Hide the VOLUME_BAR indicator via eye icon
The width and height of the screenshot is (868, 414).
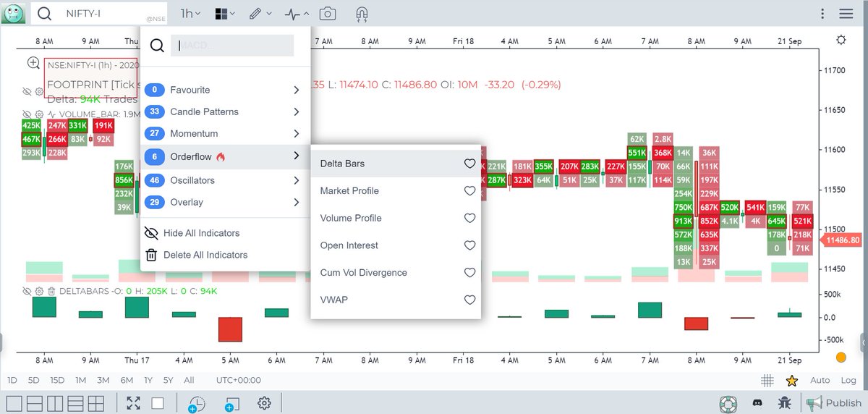(x=27, y=114)
